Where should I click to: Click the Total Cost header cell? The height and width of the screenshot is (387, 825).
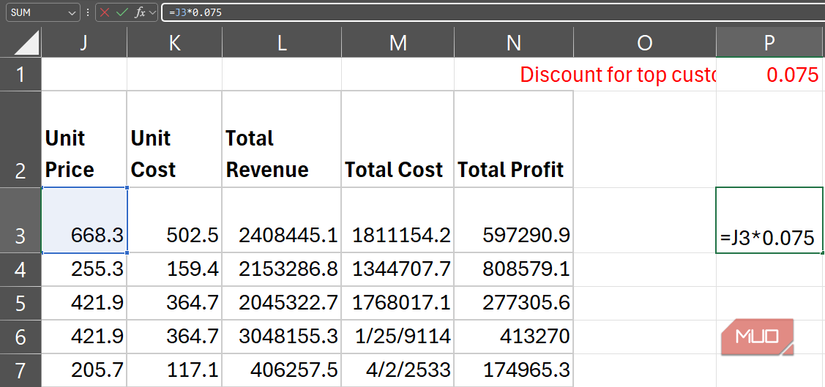coord(397,139)
